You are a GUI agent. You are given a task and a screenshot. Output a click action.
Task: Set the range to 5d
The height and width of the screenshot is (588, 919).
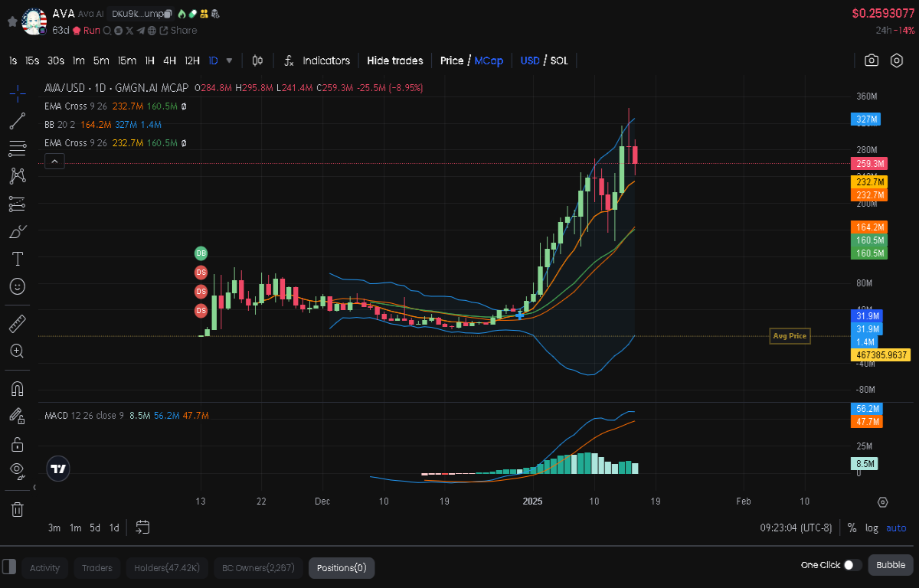95,528
